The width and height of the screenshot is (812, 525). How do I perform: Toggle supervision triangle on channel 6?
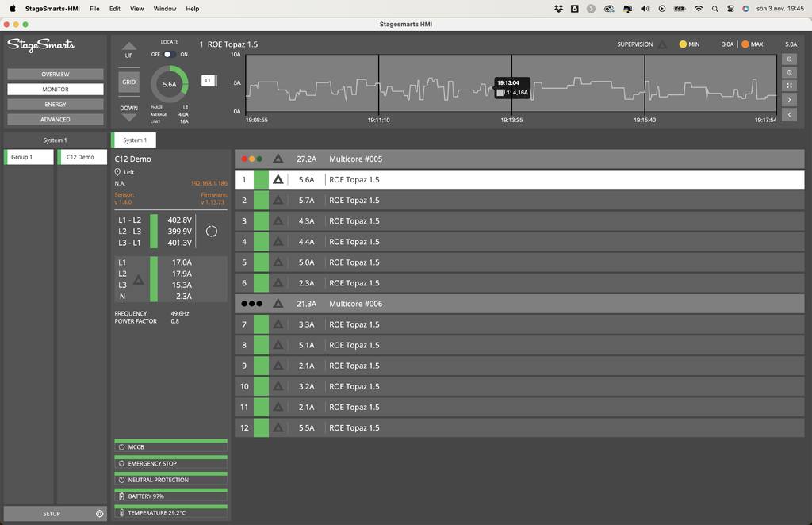(278, 283)
